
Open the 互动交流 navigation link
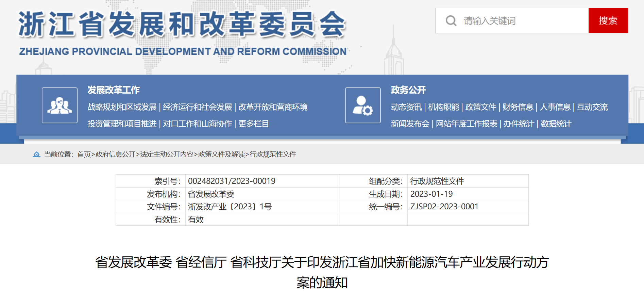(x=592, y=107)
